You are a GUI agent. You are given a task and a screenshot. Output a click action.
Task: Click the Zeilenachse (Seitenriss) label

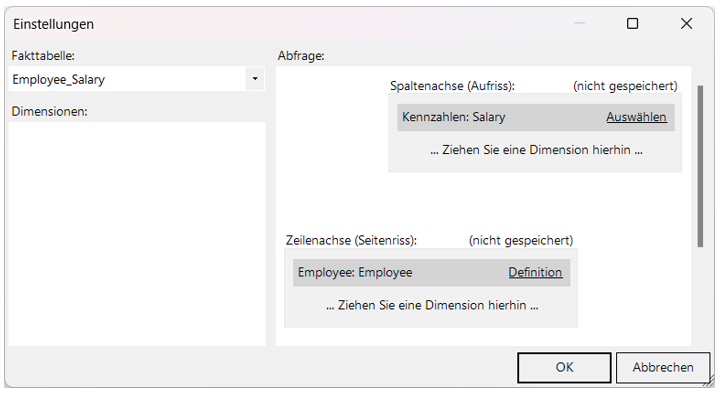(x=351, y=240)
